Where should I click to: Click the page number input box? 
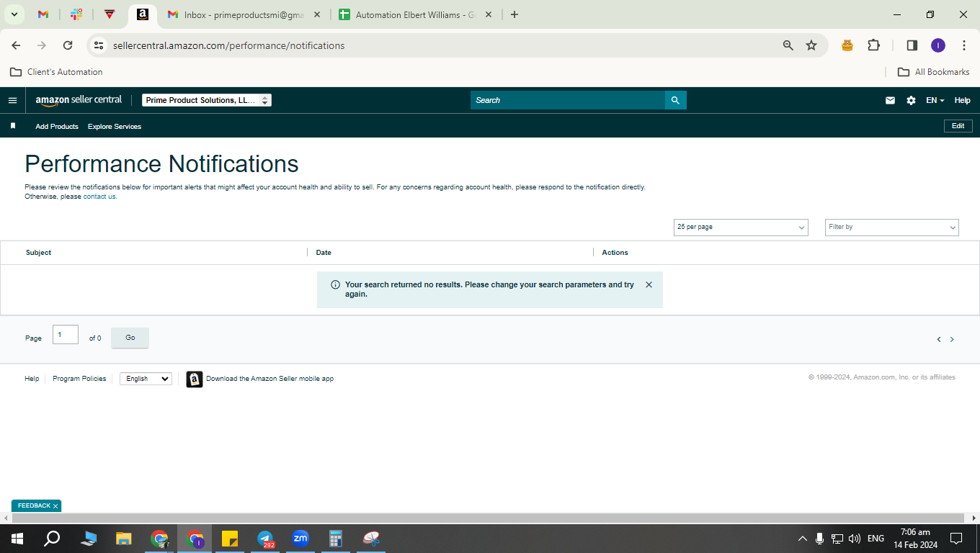point(66,335)
